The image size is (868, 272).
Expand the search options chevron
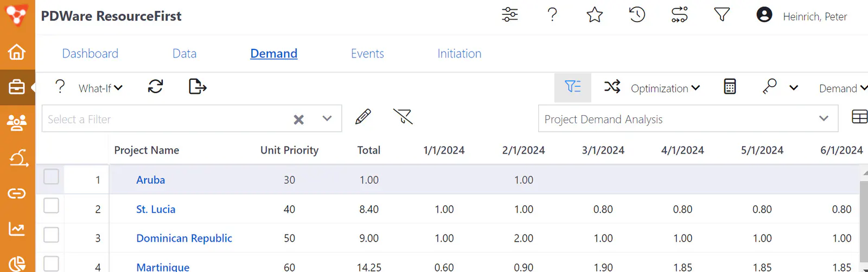click(x=794, y=88)
